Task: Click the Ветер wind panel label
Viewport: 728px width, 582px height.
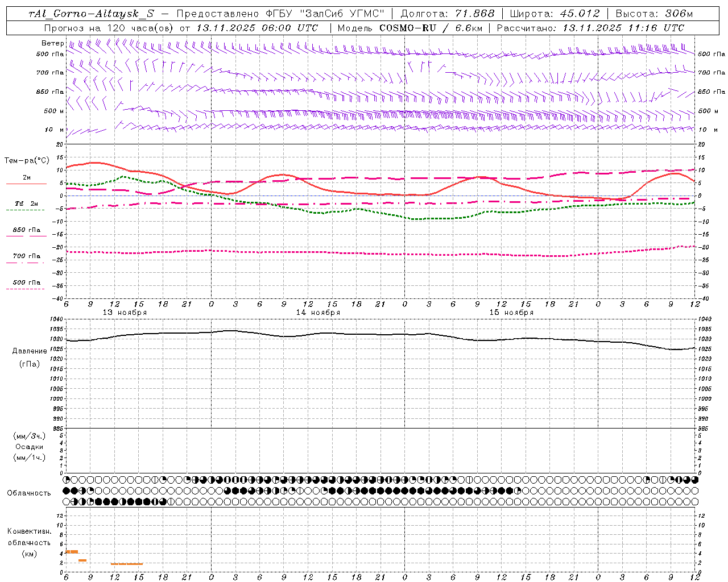Action: point(52,43)
